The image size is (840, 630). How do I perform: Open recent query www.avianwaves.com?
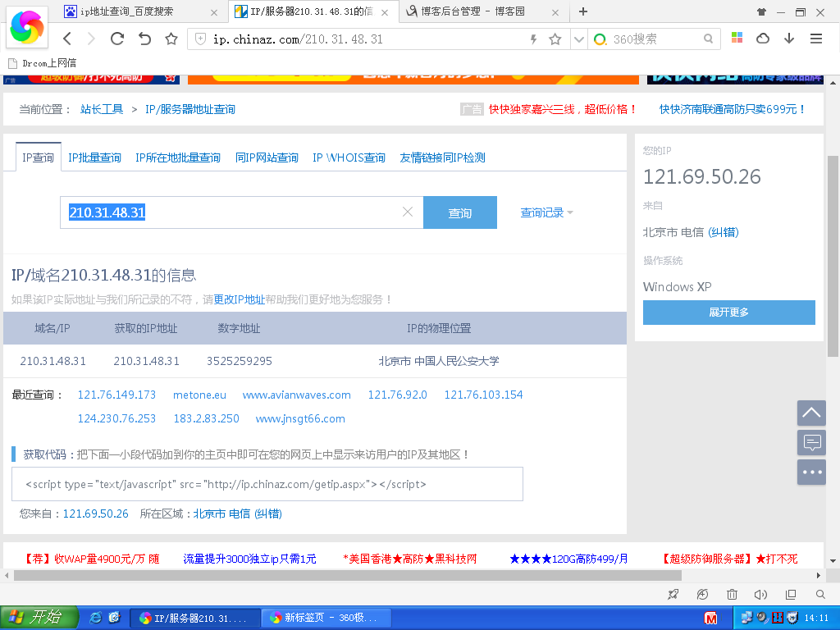pyautogui.click(x=297, y=395)
